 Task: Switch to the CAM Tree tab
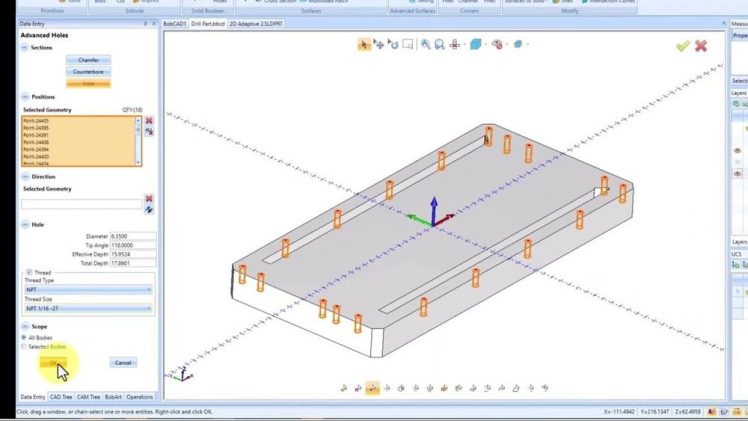[88, 397]
